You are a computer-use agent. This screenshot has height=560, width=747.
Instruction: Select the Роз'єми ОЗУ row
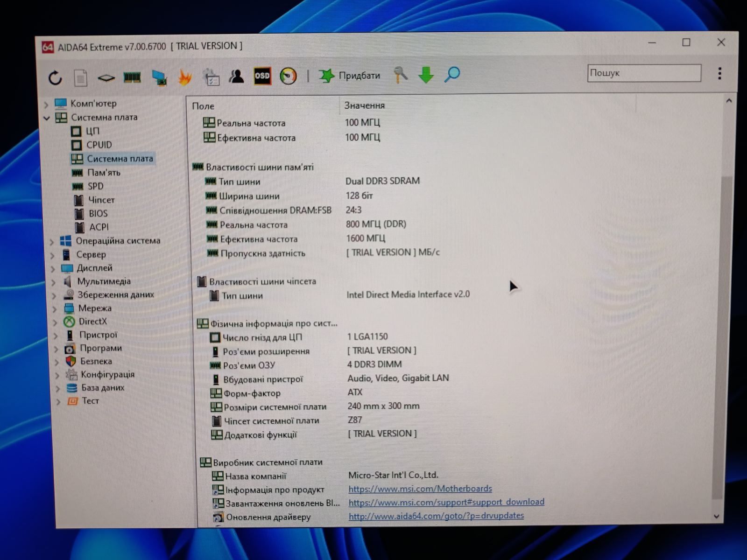click(306, 365)
